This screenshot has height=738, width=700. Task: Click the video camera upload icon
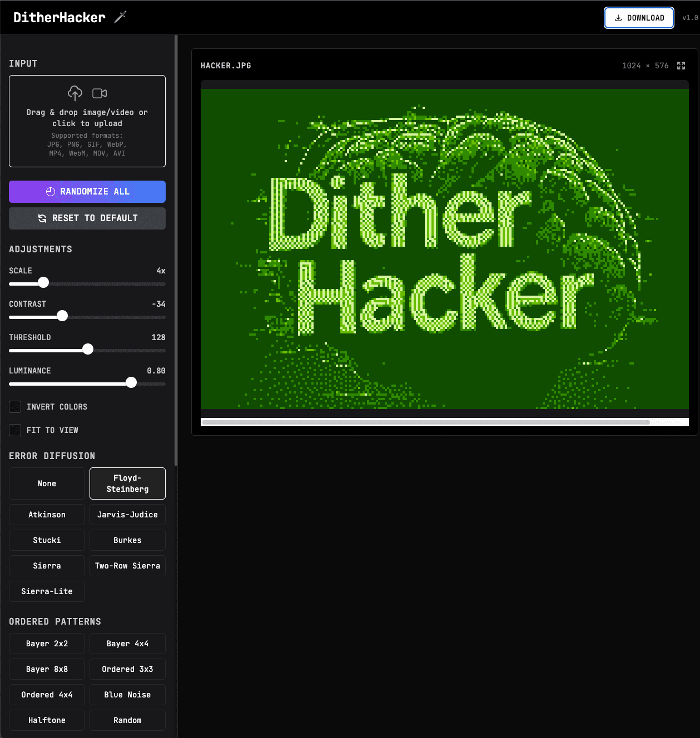pos(100,93)
